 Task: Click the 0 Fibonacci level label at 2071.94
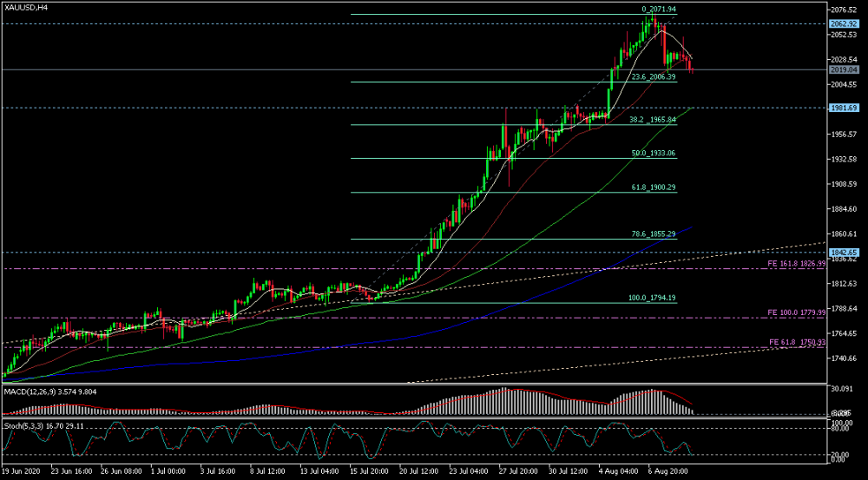(659, 10)
